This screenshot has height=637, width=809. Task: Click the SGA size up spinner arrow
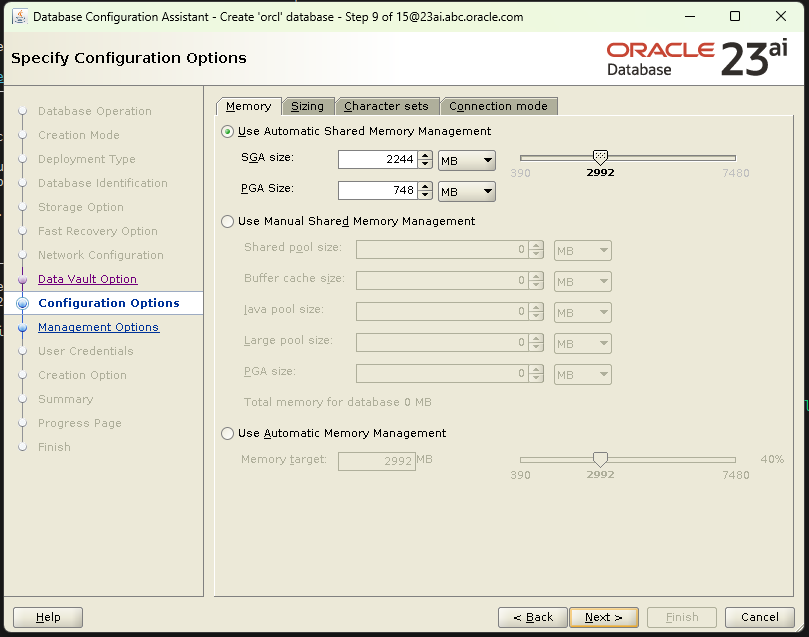click(425, 155)
